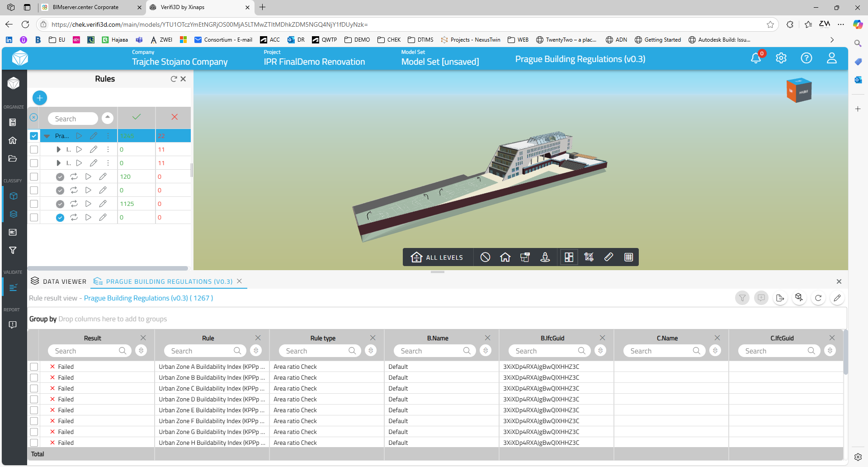Open the Verifi3D by Xinaps browser tab
The height and width of the screenshot is (467, 868).
pos(199,7)
